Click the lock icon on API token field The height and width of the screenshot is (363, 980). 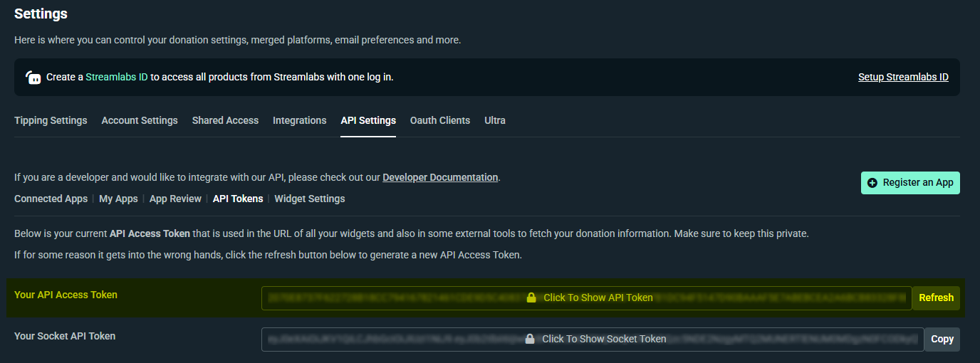[x=531, y=298]
